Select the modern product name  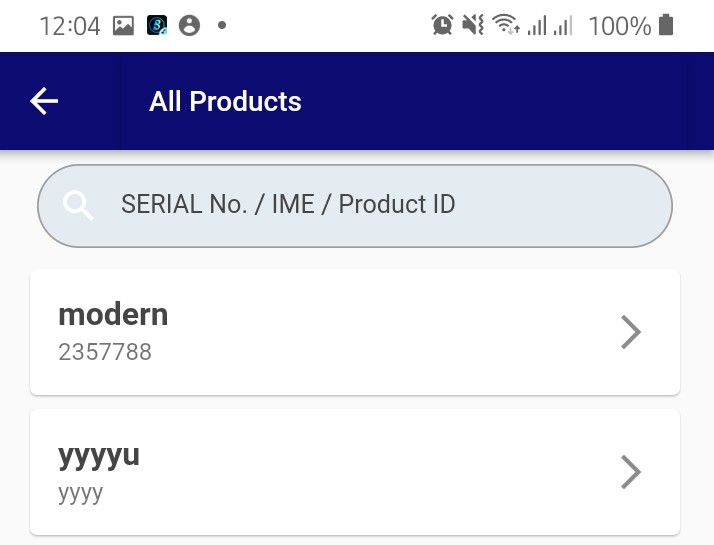(113, 314)
